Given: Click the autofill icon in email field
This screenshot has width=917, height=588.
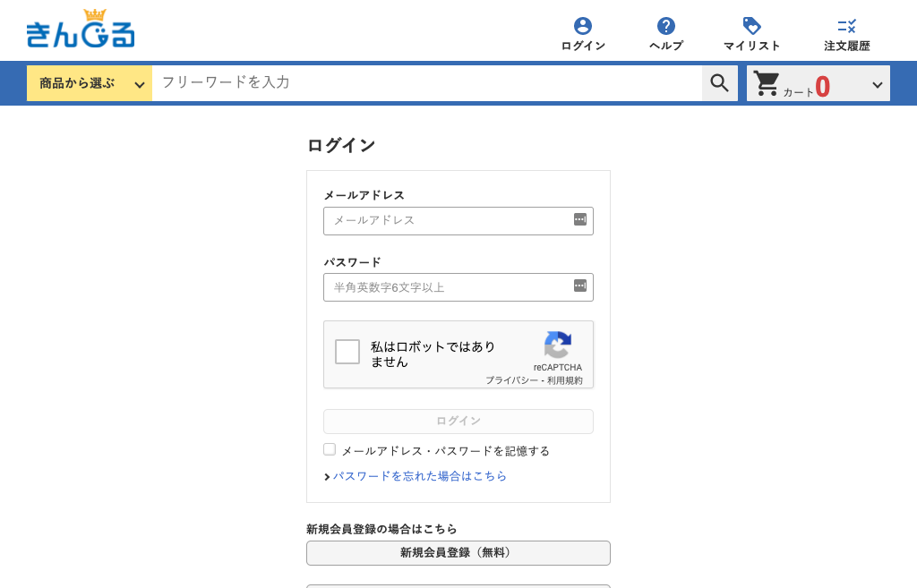Looking at the screenshot, I should click(x=580, y=219).
